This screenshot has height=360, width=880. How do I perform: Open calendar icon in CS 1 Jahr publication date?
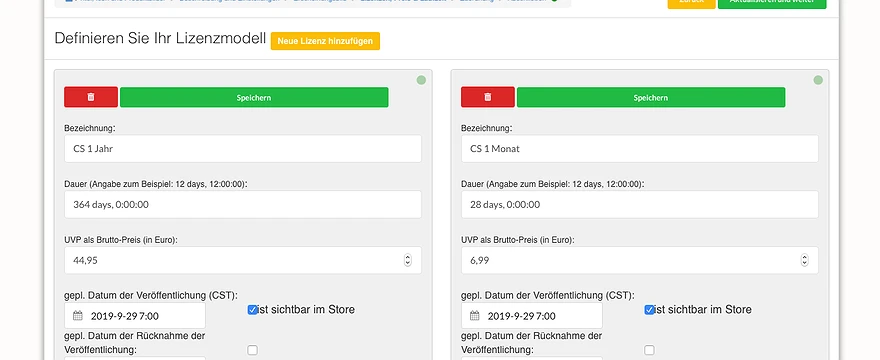(x=78, y=316)
